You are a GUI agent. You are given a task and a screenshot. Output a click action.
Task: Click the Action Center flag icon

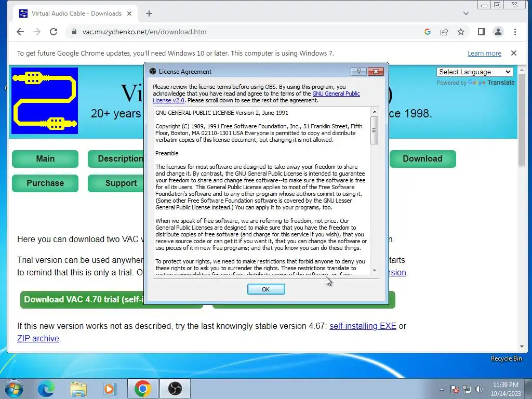tap(454, 389)
